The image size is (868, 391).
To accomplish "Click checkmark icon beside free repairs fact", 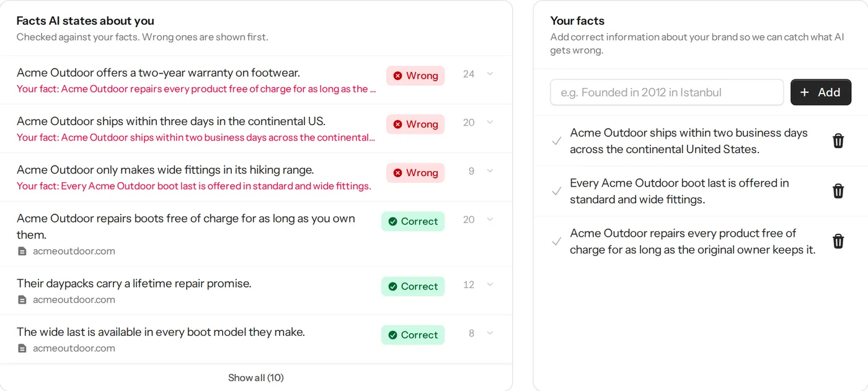I will 557,242.
